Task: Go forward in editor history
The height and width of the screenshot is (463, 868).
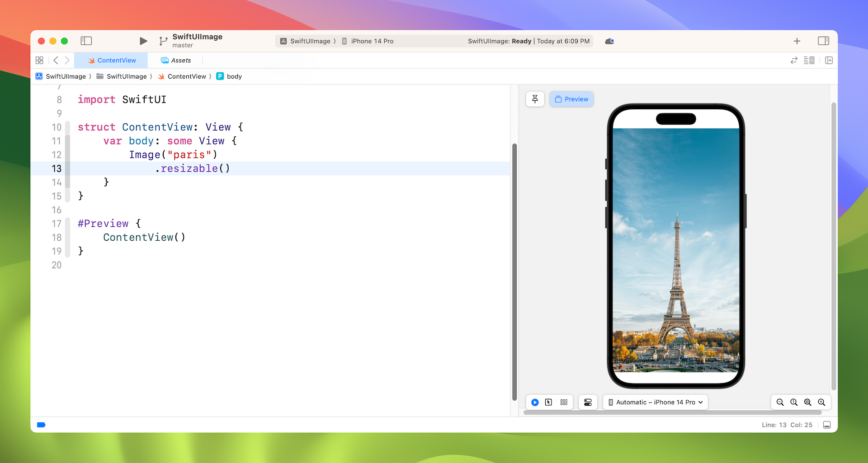Action: 67,60
